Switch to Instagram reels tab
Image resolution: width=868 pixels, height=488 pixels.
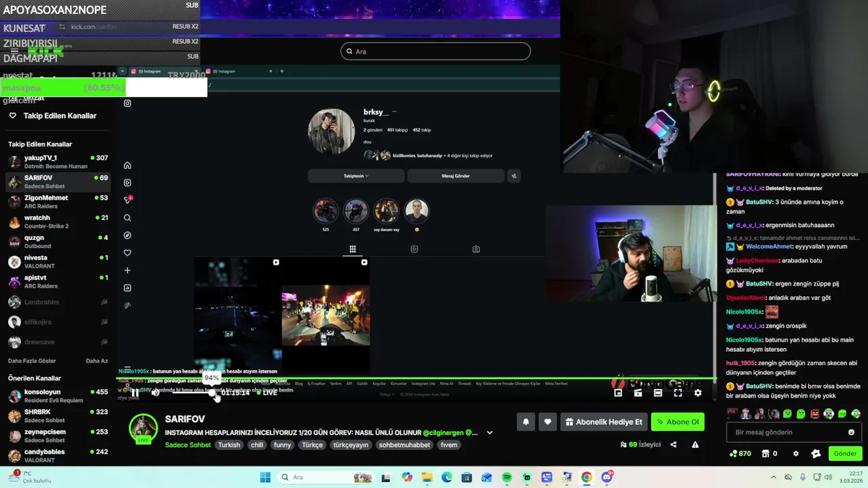point(414,249)
